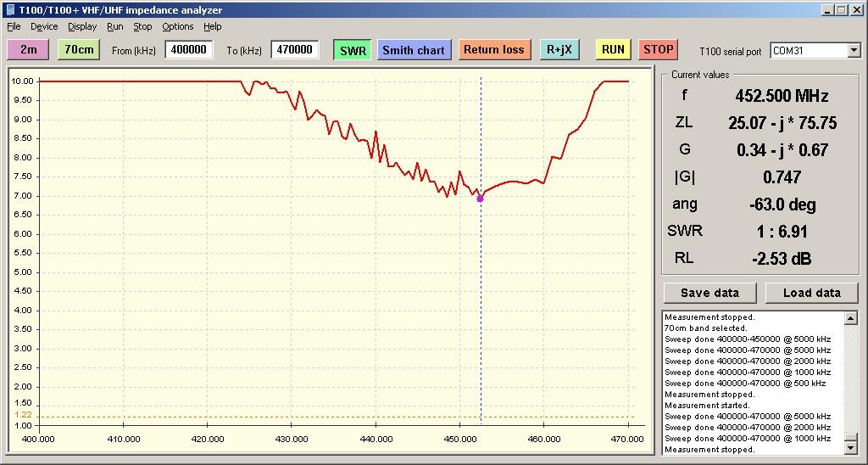Click the 1.22 SWR threshold label

(x=23, y=415)
